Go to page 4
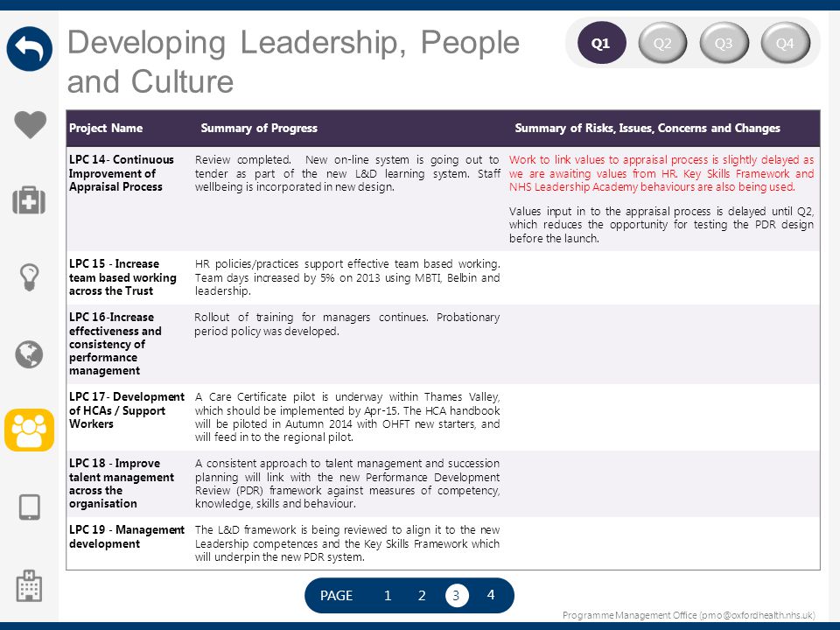Image resolution: width=840 pixels, height=630 pixels. pyautogui.click(x=491, y=595)
